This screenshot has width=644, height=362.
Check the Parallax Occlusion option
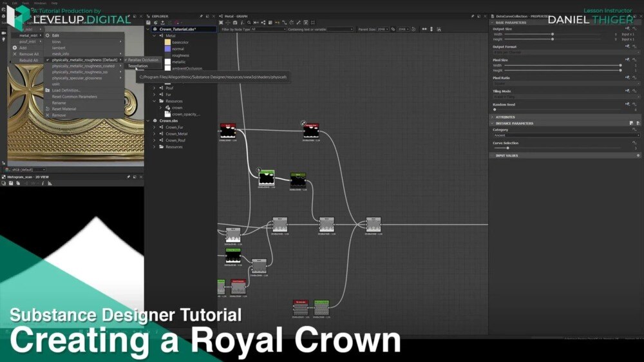coord(142,60)
